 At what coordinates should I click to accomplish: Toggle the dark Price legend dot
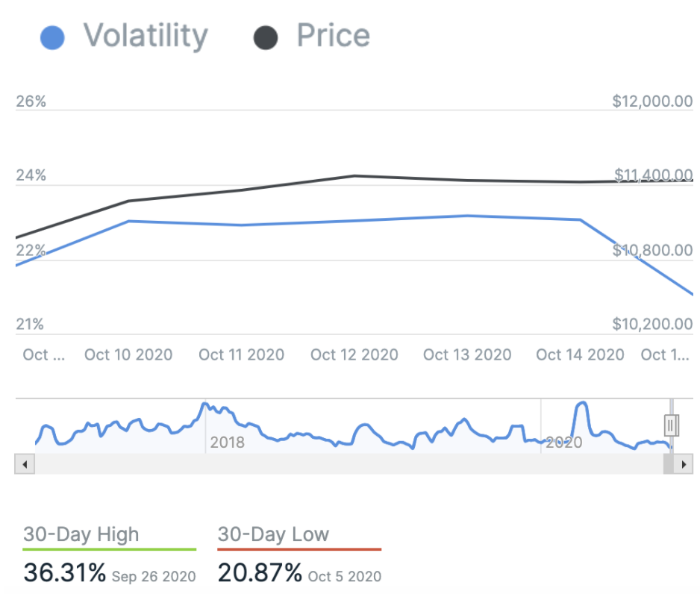266,37
